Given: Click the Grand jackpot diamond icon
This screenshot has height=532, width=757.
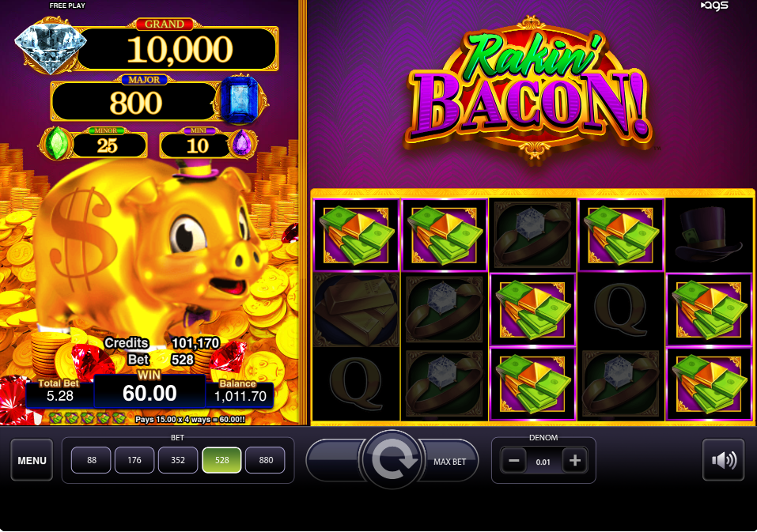Looking at the screenshot, I should [50, 47].
